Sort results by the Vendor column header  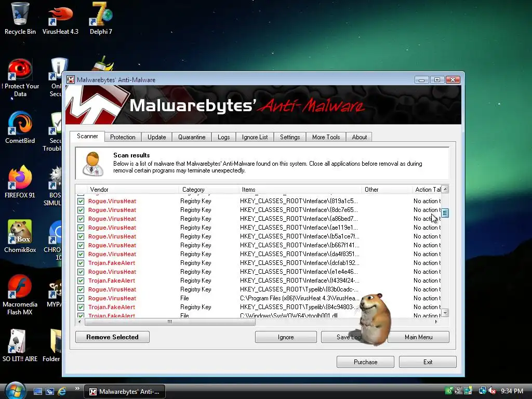(133, 189)
